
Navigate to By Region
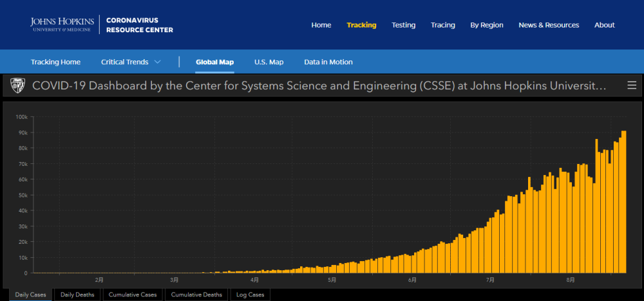(487, 25)
